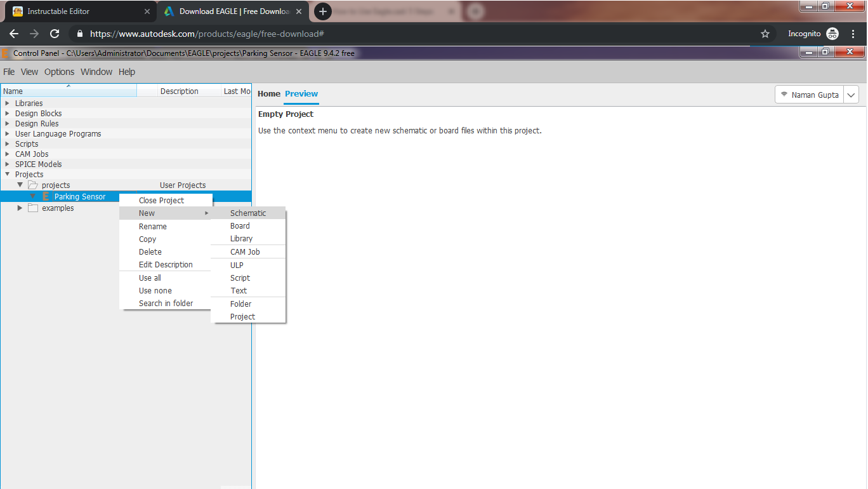Screen dimensions: 868x489
Task: Expand the User Language Programs node
Action: (7, 134)
